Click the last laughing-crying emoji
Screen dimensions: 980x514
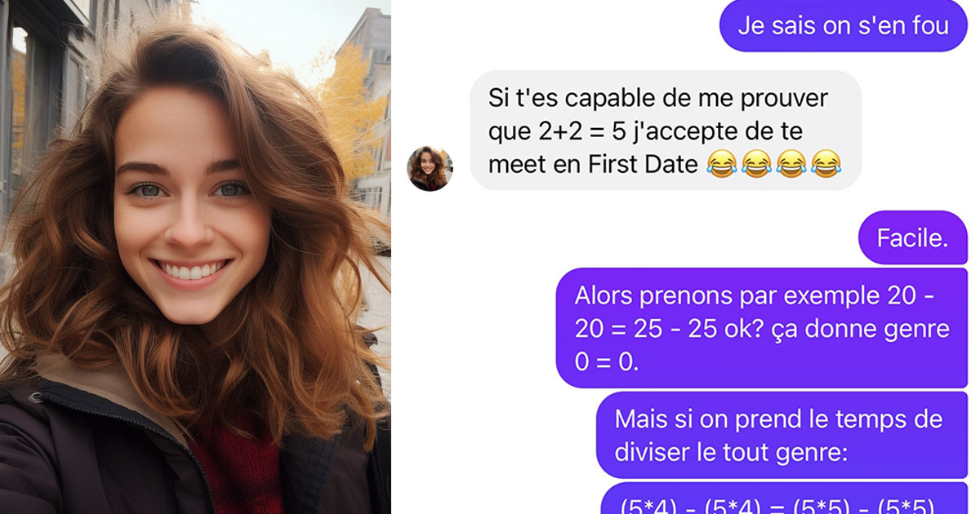point(826,164)
